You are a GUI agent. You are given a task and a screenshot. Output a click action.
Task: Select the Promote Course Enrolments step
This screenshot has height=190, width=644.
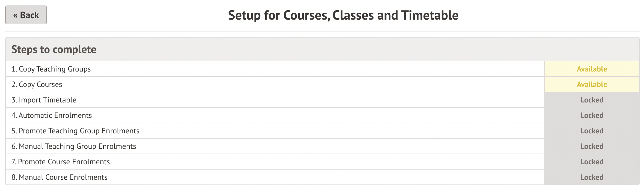[61, 162]
